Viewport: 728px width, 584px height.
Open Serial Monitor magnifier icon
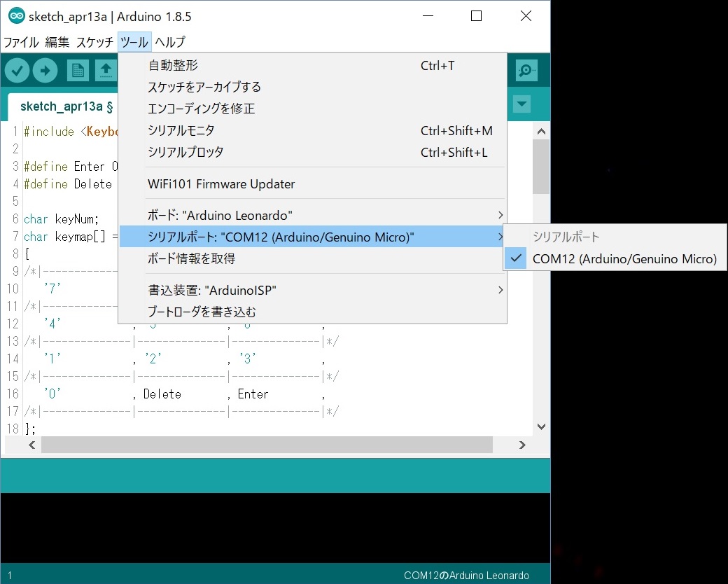(526, 71)
